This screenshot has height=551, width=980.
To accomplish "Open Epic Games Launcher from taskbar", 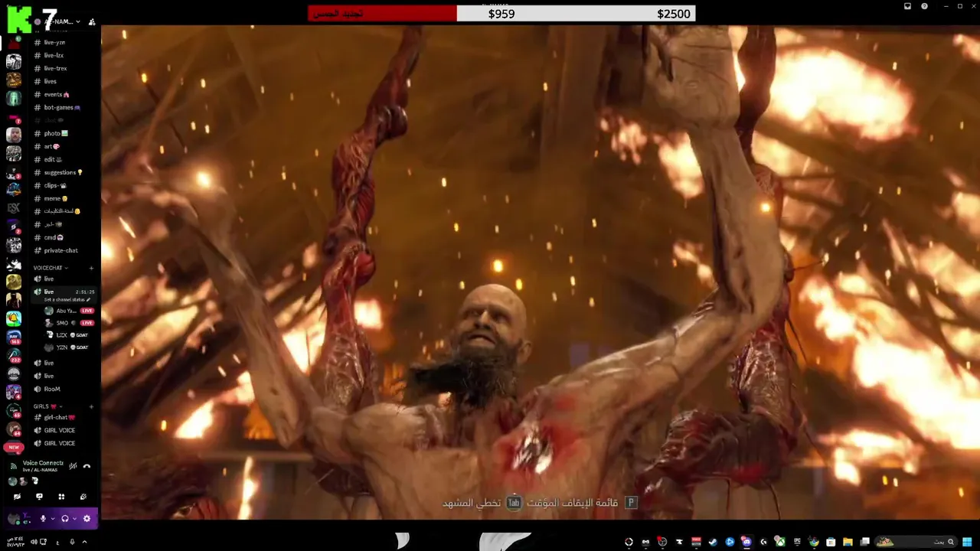I will [797, 542].
